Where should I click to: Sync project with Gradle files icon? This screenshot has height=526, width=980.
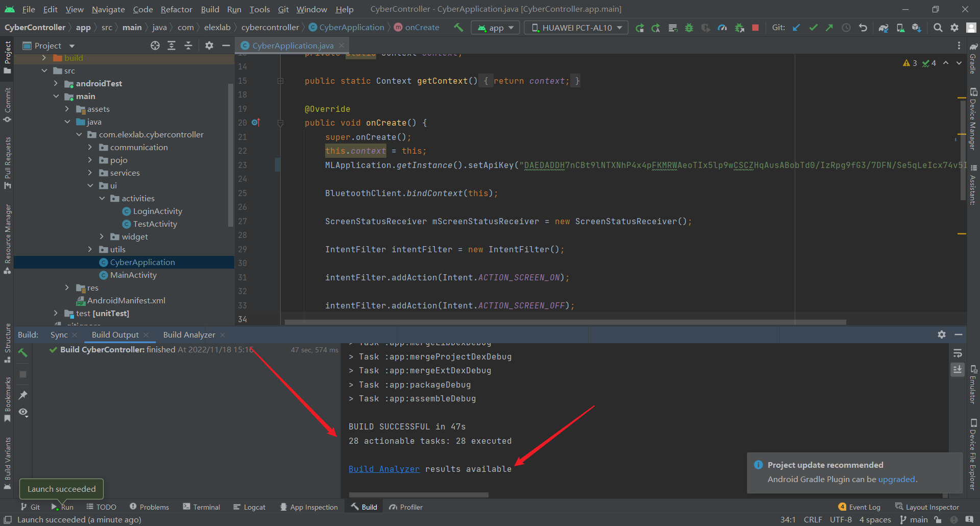[x=884, y=28]
